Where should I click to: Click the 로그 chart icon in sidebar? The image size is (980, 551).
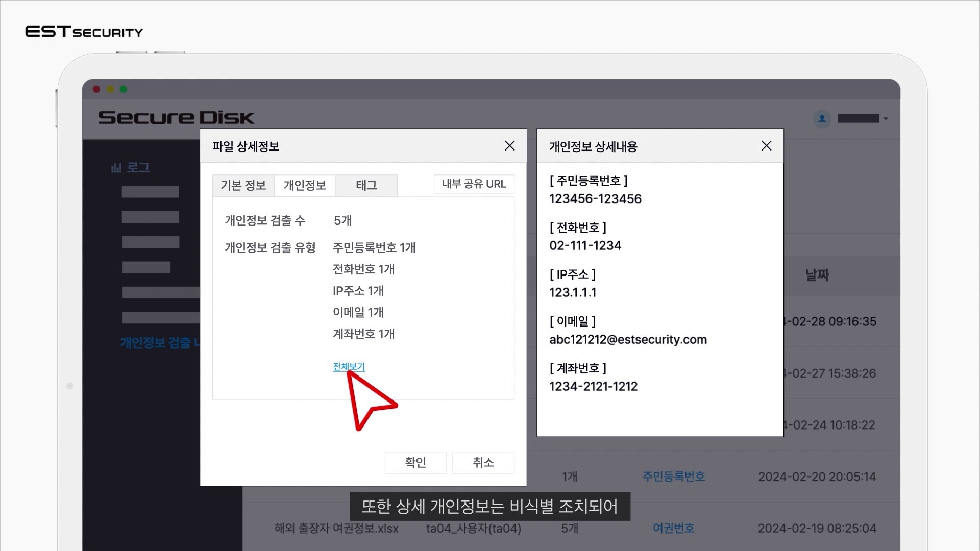(x=116, y=167)
